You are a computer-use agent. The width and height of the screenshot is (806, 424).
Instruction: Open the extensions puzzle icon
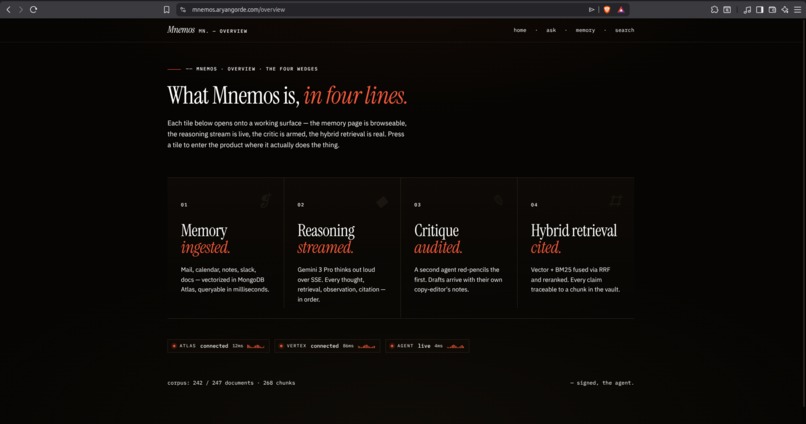(x=715, y=9)
